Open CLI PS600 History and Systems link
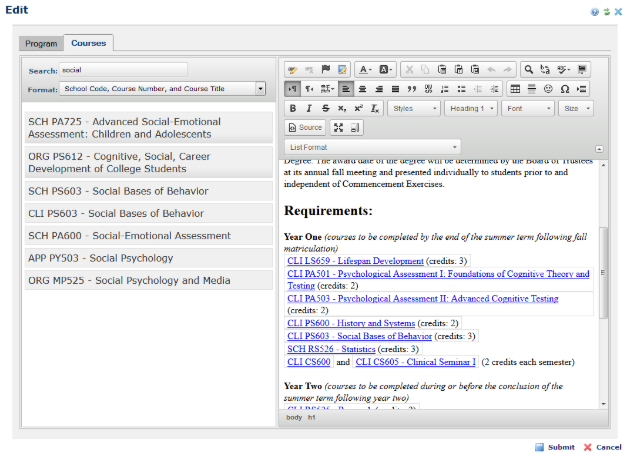628x463 pixels. click(x=351, y=323)
